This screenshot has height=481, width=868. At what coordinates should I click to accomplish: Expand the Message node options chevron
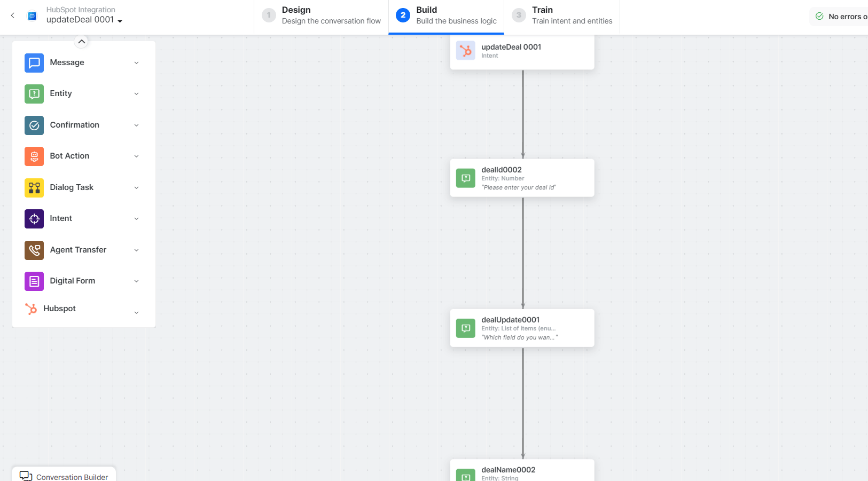coord(136,63)
